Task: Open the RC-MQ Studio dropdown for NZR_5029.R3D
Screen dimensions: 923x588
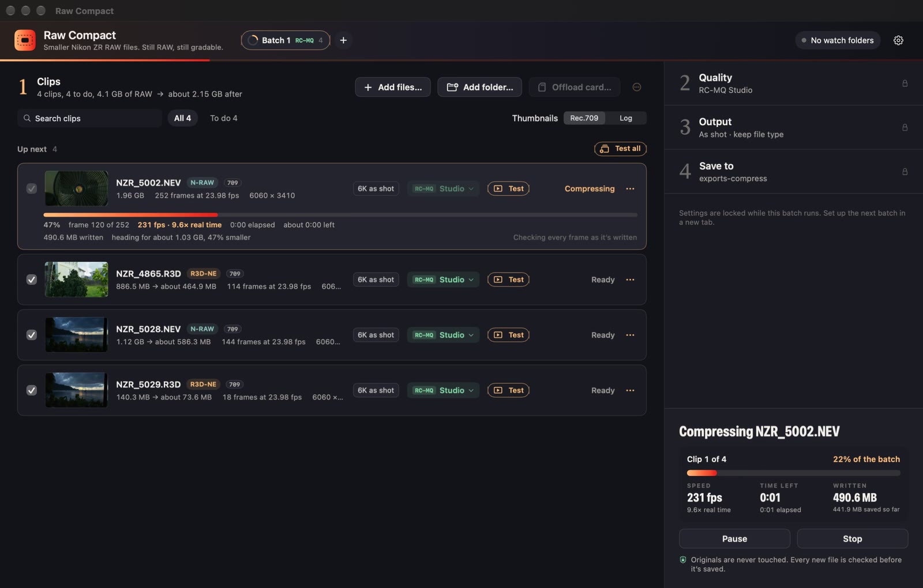Action: 443,390
